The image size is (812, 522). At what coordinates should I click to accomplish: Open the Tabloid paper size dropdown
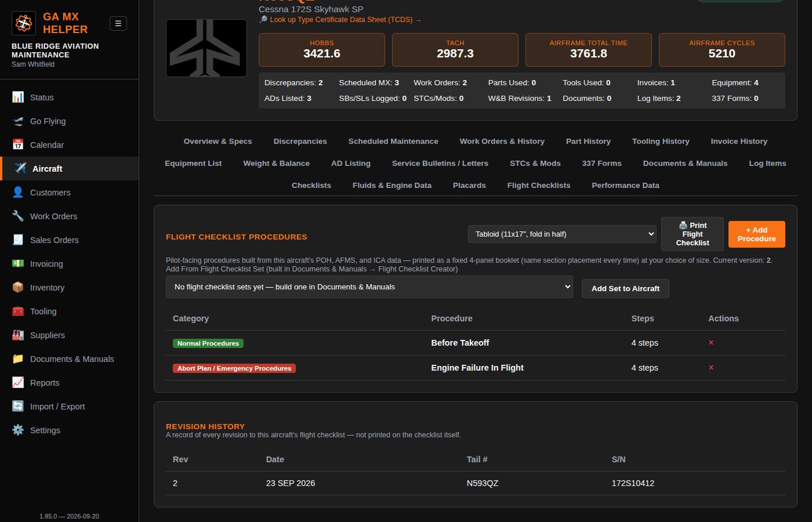pyautogui.click(x=562, y=234)
